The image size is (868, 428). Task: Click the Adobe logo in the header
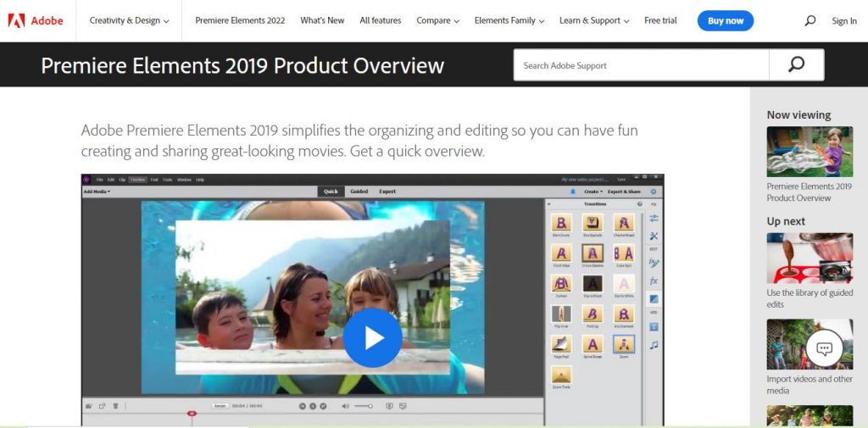click(36, 20)
